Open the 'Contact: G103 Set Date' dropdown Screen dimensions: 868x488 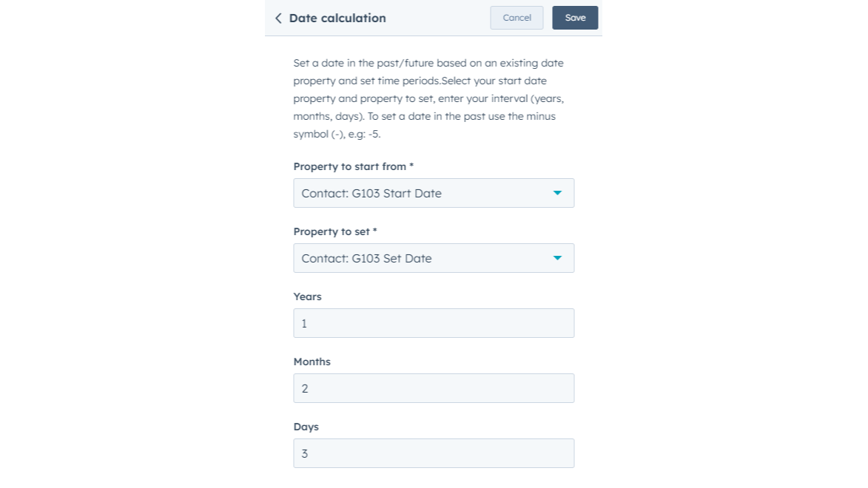click(x=433, y=258)
